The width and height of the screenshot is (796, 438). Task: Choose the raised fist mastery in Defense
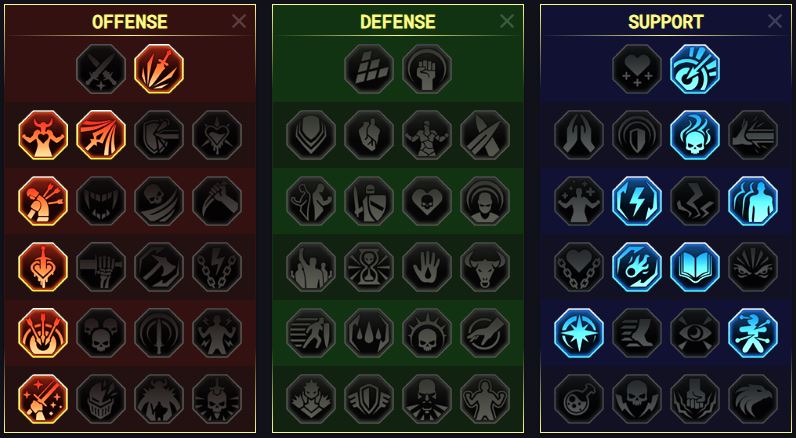427,69
